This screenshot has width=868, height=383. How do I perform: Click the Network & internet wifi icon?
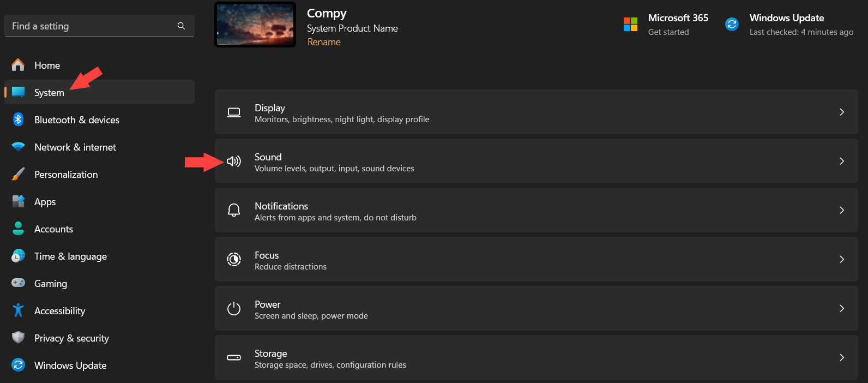18,147
